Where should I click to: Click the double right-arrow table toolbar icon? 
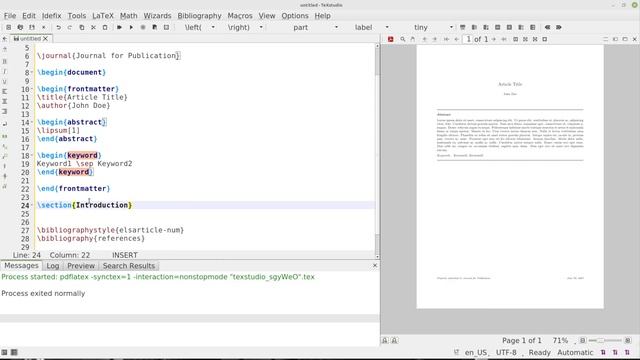tap(559, 27)
